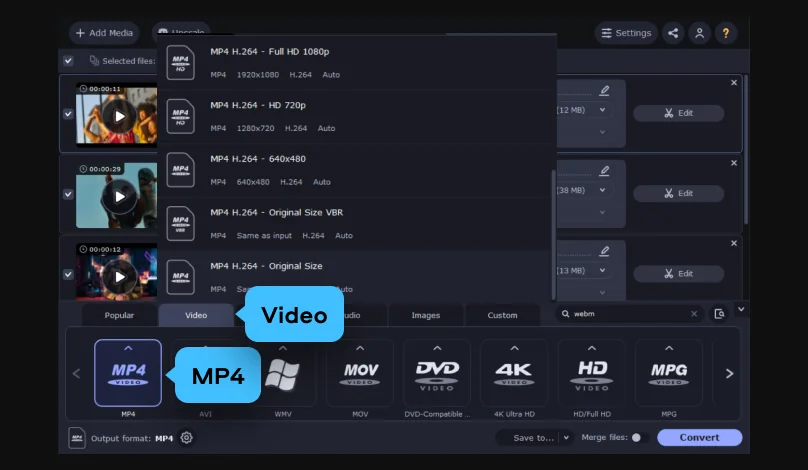
Task: Pick the 4K Ultra HD format icon
Action: (514, 373)
